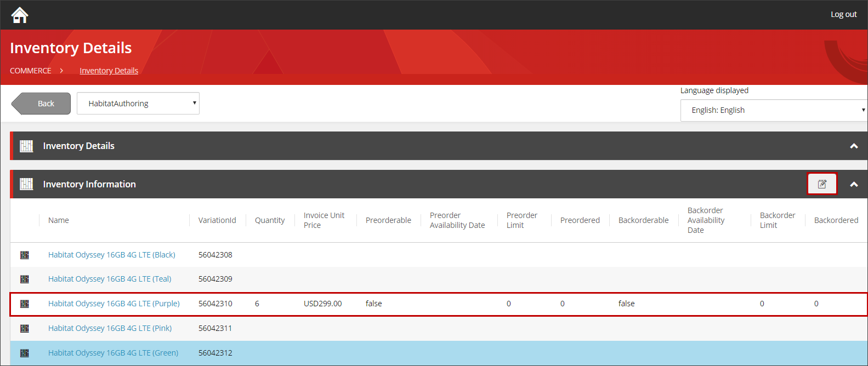This screenshot has width=868, height=366.
Task: Click the Backorder Limit column header
Action: point(778,220)
